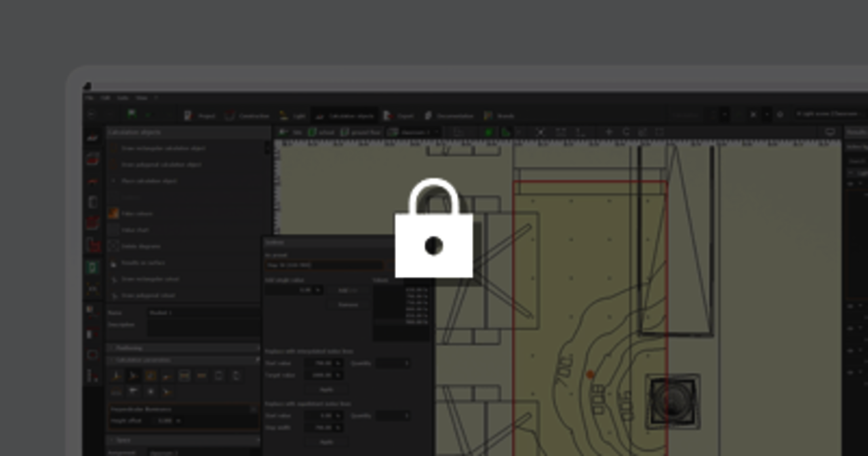The image size is (868, 456).
Task: Expand the Positioning section
Action: (x=129, y=347)
